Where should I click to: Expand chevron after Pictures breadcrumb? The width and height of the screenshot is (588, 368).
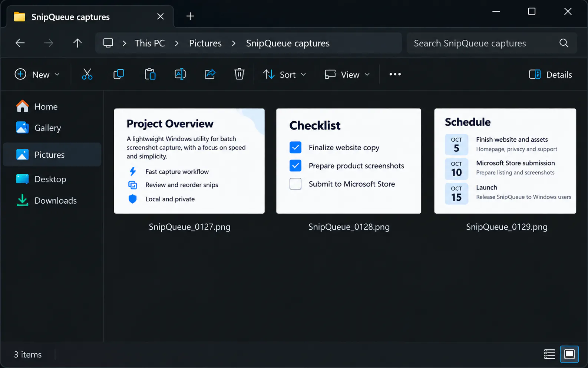tap(234, 43)
